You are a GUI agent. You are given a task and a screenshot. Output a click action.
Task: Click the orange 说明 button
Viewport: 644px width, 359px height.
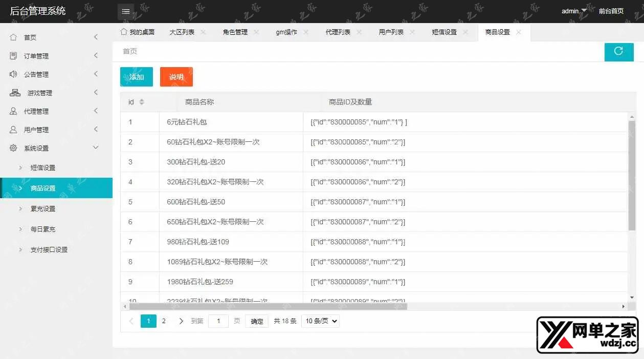[x=176, y=77]
